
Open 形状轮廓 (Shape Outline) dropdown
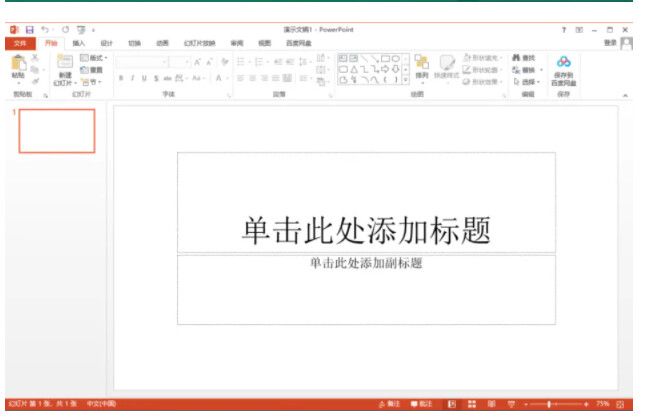pos(483,70)
